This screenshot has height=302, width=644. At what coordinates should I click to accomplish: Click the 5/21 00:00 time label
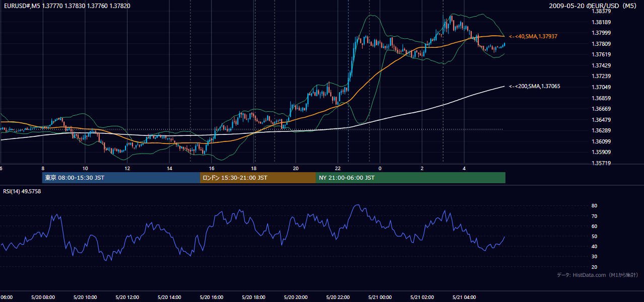380,297
